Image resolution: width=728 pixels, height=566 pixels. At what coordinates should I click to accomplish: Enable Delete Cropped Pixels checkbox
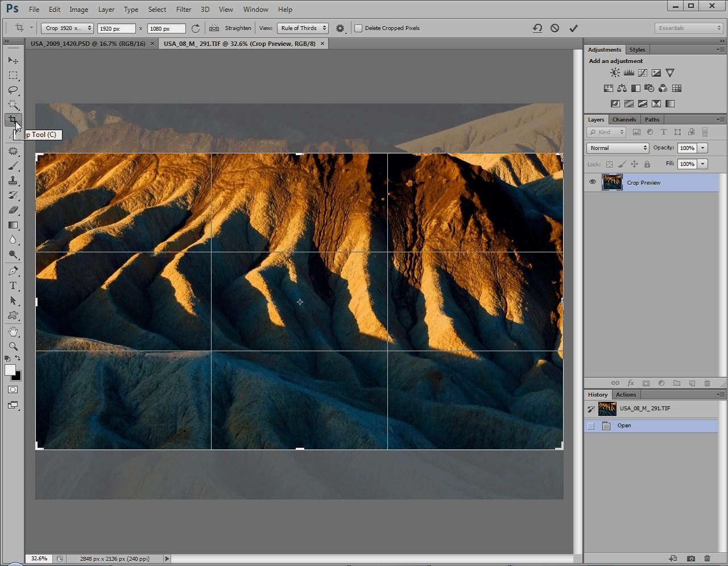click(x=358, y=28)
